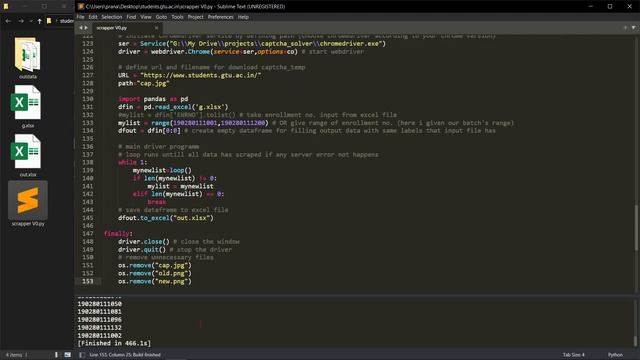Click the 'cap.jpg' path string on line 128
Viewport: 640px width, 360px height.
(x=153, y=83)
